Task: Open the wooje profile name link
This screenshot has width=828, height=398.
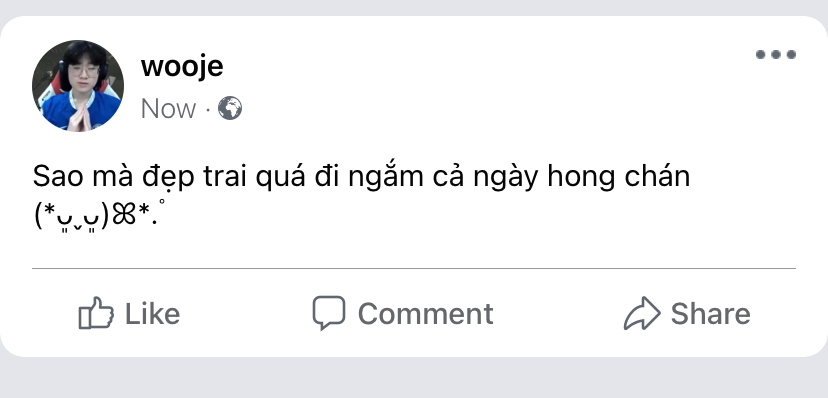Action: [x=182, y=67]
